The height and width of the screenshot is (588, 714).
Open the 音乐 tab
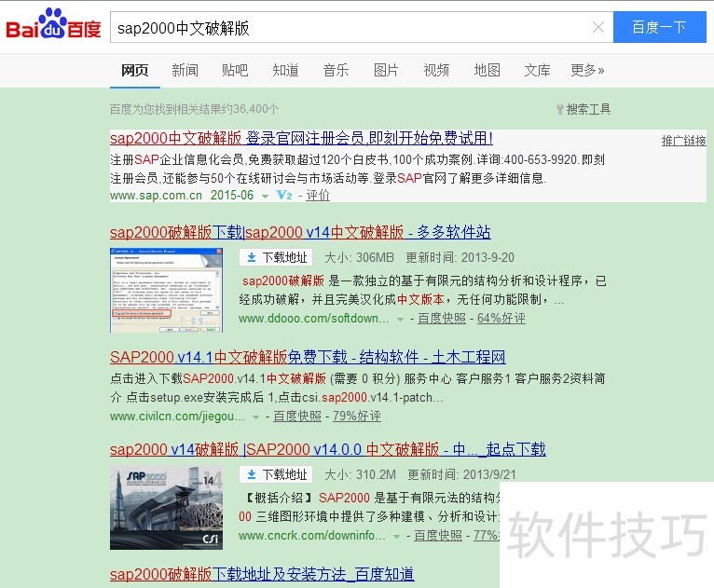coord(336,70)
